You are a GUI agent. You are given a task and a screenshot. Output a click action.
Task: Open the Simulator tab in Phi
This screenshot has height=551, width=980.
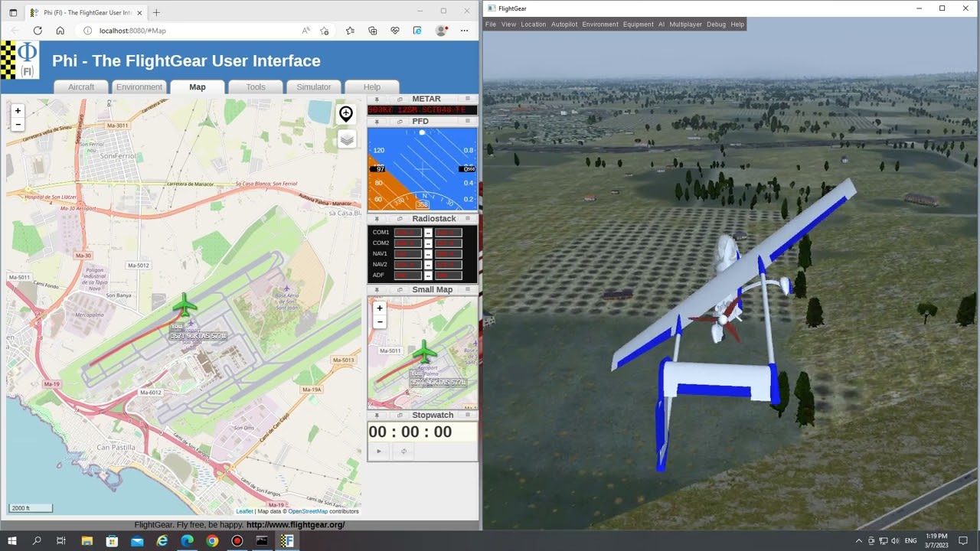pos(314,86)
